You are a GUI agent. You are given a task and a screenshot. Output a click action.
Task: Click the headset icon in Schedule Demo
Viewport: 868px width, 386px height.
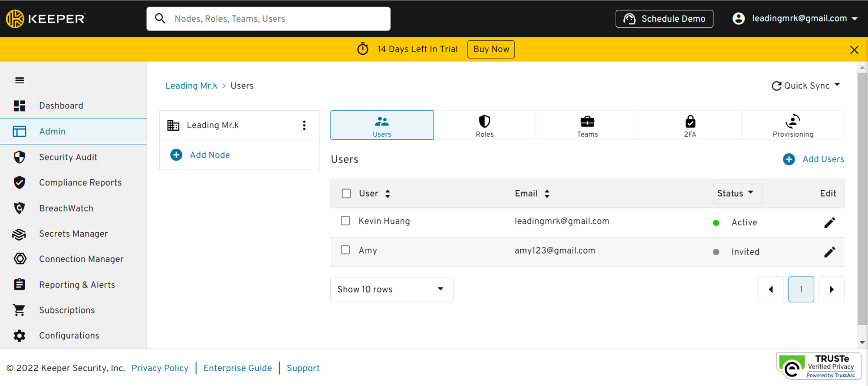click(629, 19)
